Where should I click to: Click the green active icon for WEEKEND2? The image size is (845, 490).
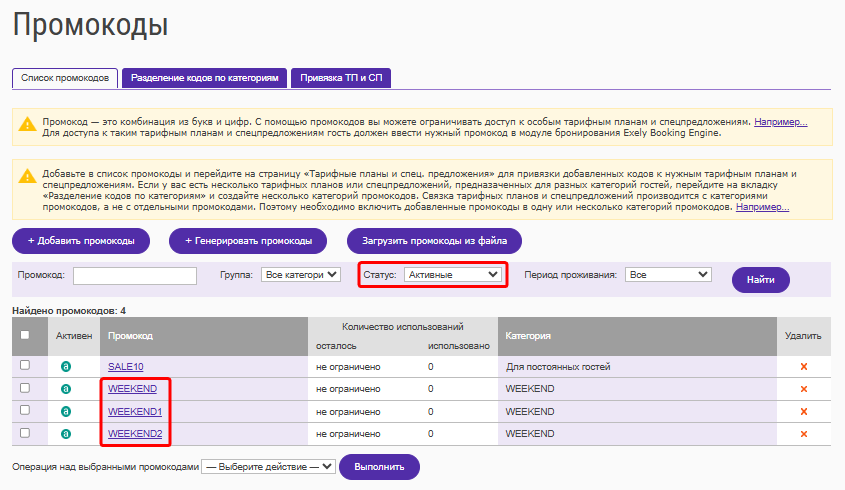tap(66, 434)
